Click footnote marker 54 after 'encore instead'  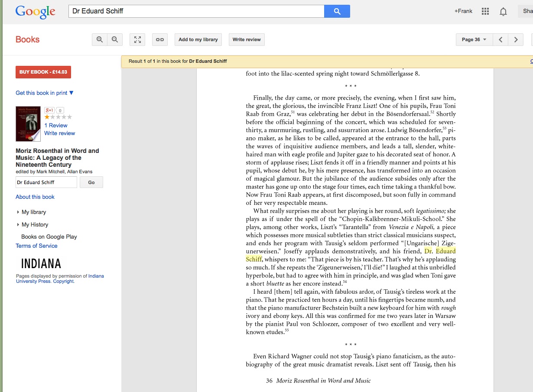(345, 282)
